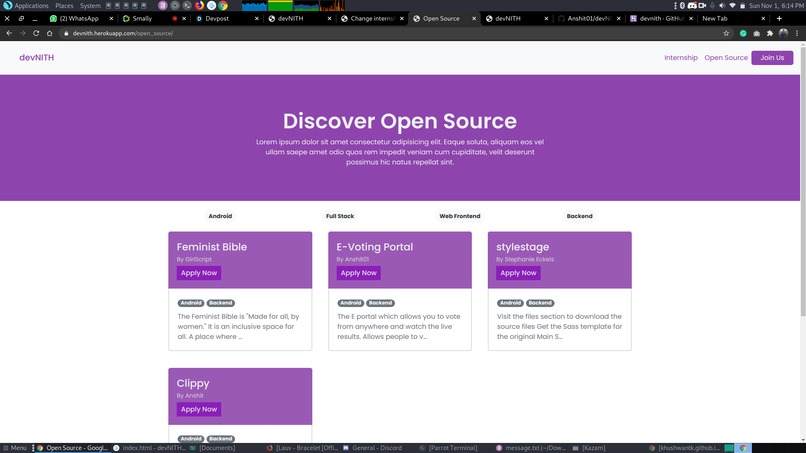The image size is (806, 453).
Task: Click the devNITH logo link
Action: tap(36, 58)
